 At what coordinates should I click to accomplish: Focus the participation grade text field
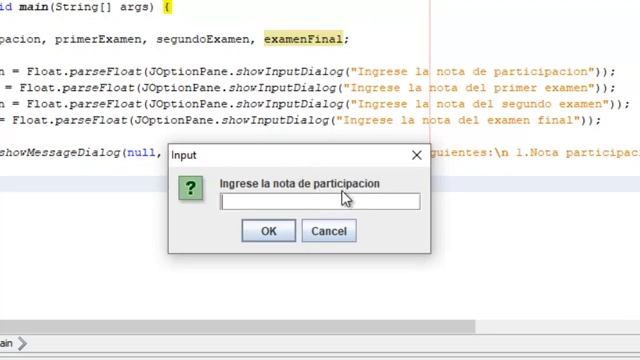coord(320,202)
